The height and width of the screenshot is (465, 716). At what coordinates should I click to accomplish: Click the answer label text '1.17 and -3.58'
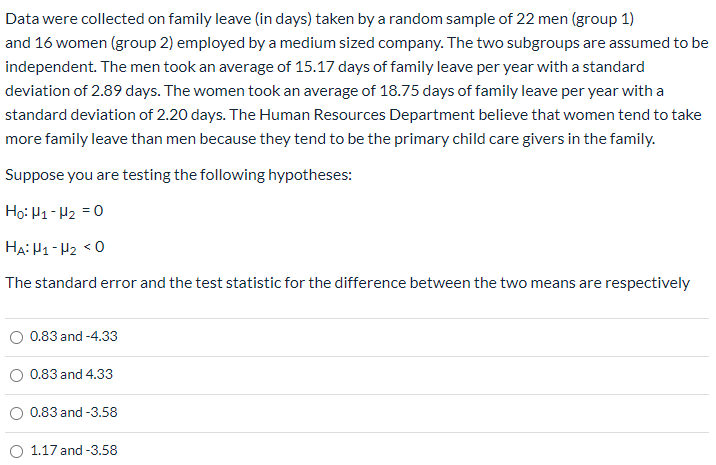tap(74, 451)
